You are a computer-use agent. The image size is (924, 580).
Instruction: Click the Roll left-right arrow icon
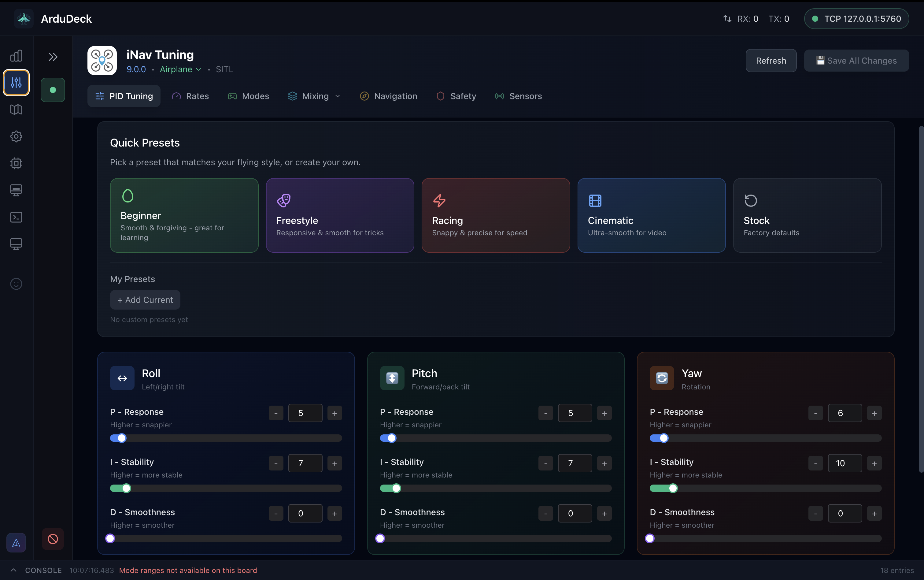(x=122, y=378)
